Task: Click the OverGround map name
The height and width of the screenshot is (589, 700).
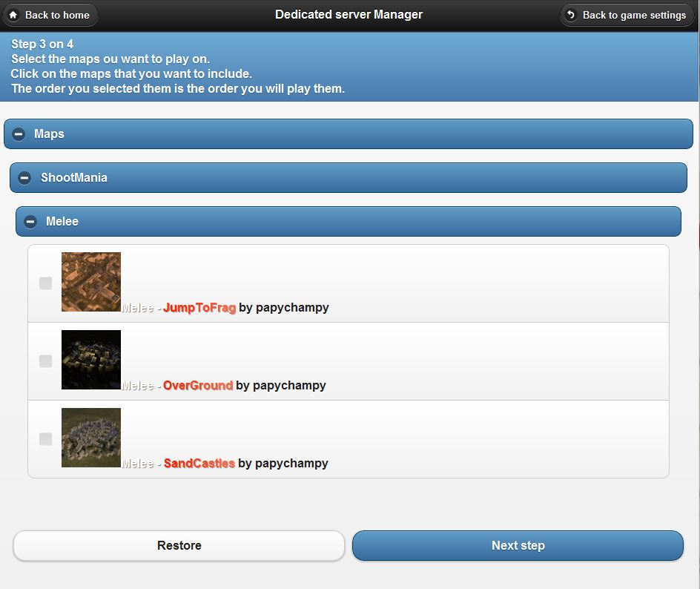Action: pyautogui.click(x=198, y=386)
